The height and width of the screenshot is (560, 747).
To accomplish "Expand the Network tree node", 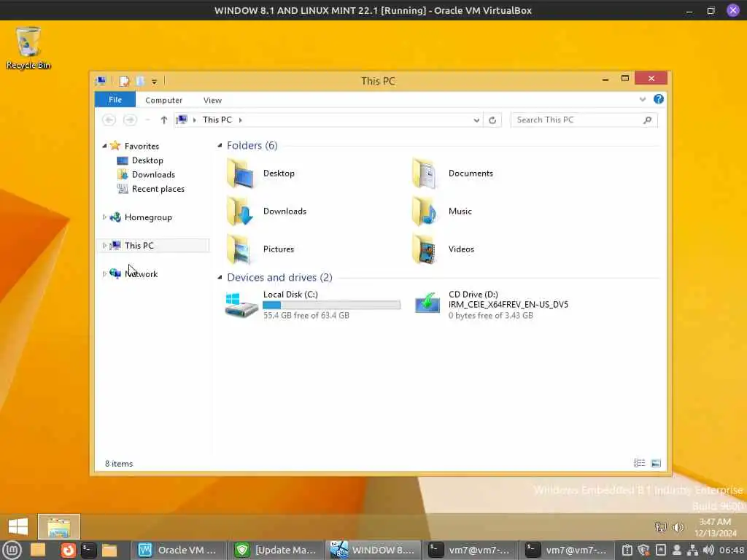I will 104,274.
